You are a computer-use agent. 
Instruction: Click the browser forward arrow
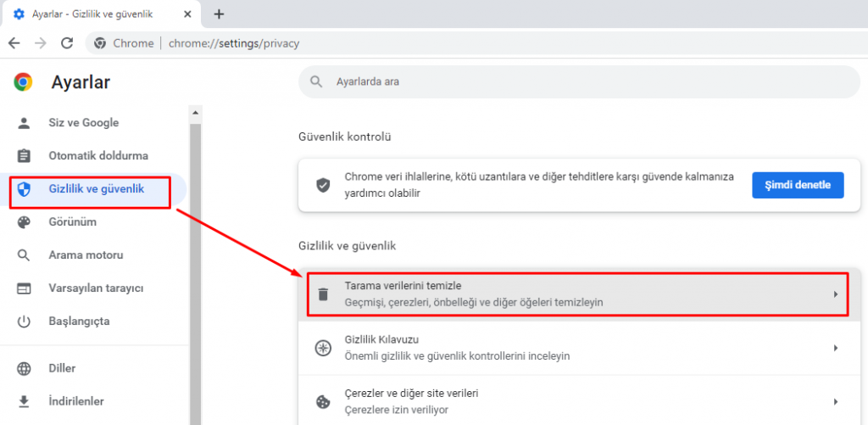click(41, 43)
